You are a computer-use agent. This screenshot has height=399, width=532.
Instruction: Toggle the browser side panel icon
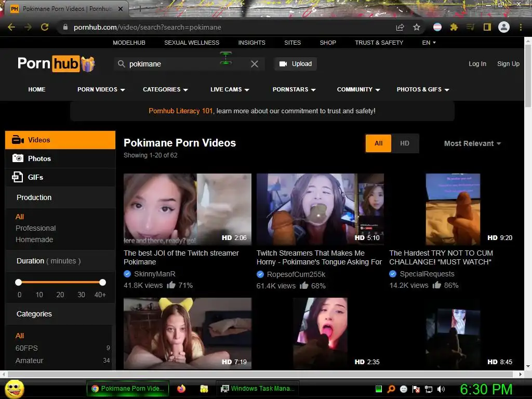[487, 27]
